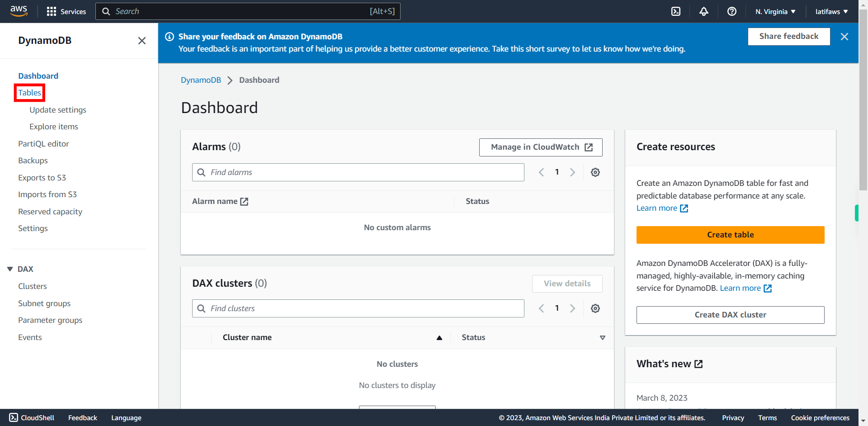
Task: Open the latifaws account dropdown
Action: coord(832,11)
